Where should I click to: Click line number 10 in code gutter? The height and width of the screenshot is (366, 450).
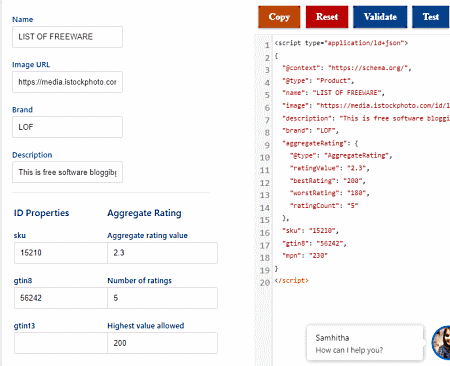click(x=265, y=157)
